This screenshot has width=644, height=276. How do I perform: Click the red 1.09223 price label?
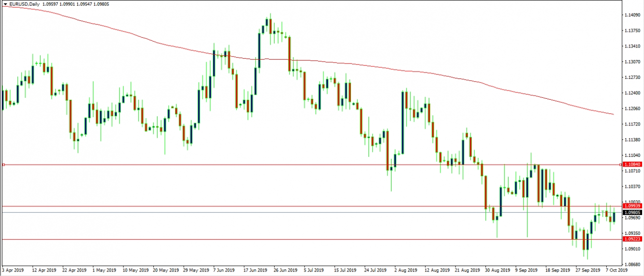point(632,239)
